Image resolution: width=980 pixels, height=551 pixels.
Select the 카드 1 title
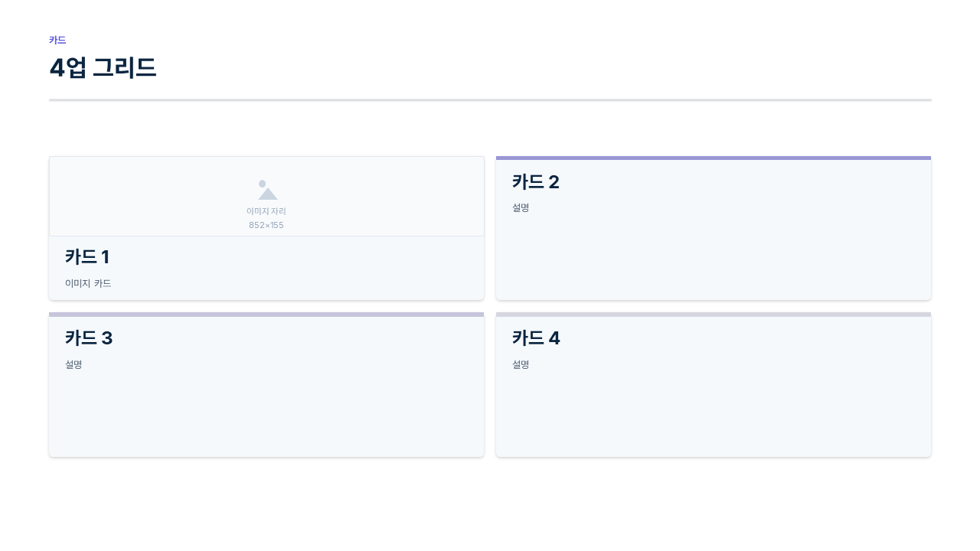(x=87, y=257)
